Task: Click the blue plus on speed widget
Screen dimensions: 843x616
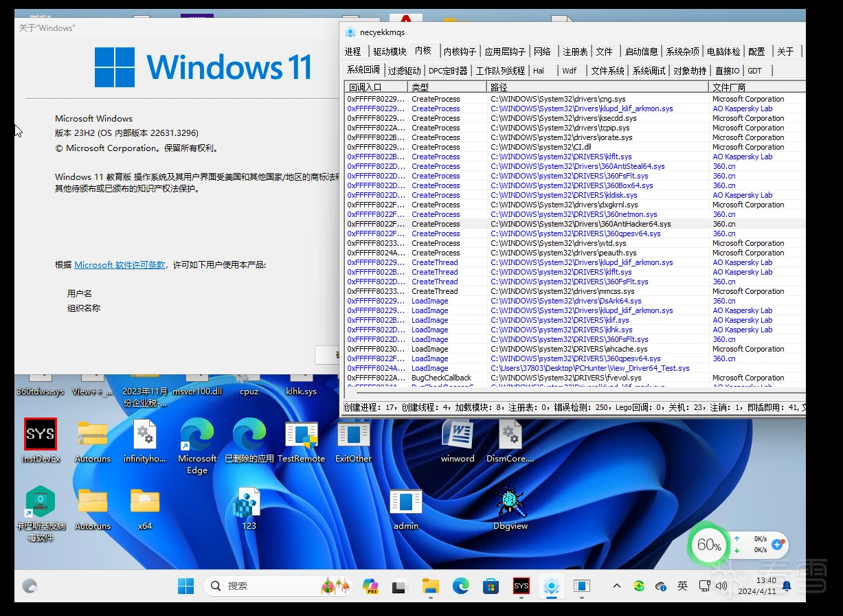Action: pyautogui.click(x=777, y=544)
